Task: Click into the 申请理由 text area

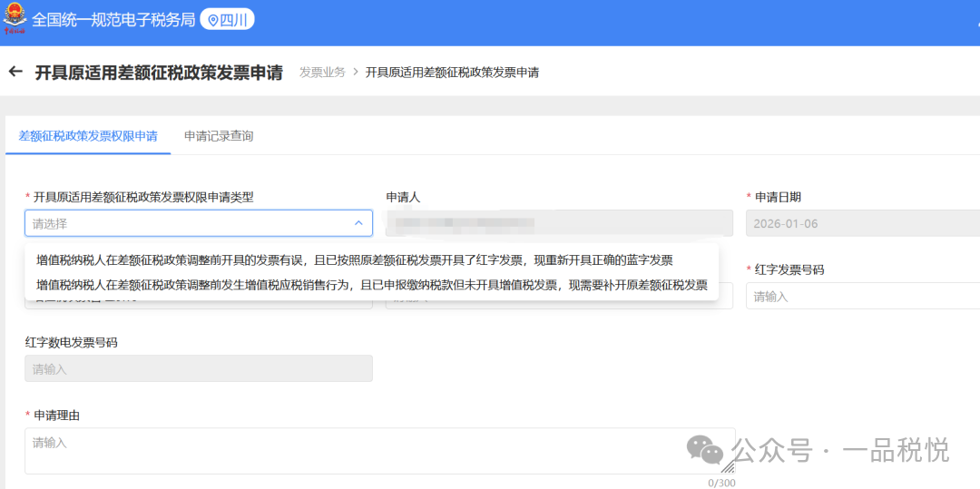Action: click(379, 451)
